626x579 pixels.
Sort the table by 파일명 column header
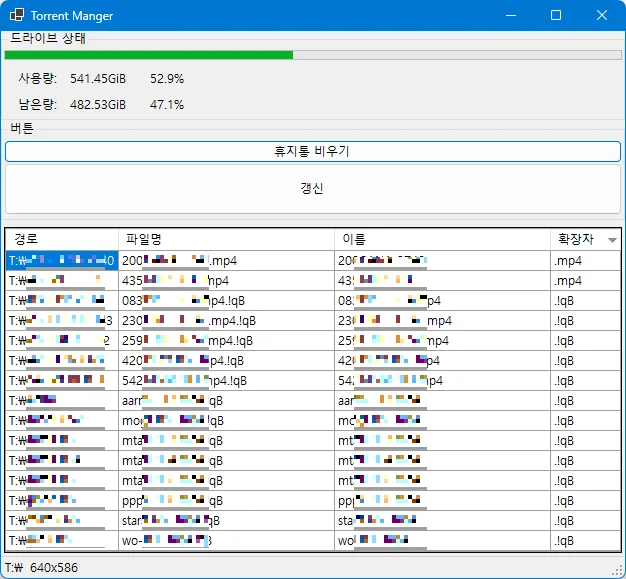226,239
